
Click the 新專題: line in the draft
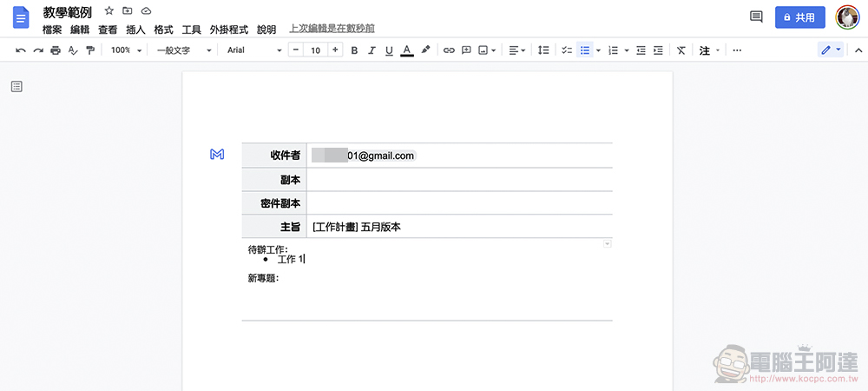point(263,278)
